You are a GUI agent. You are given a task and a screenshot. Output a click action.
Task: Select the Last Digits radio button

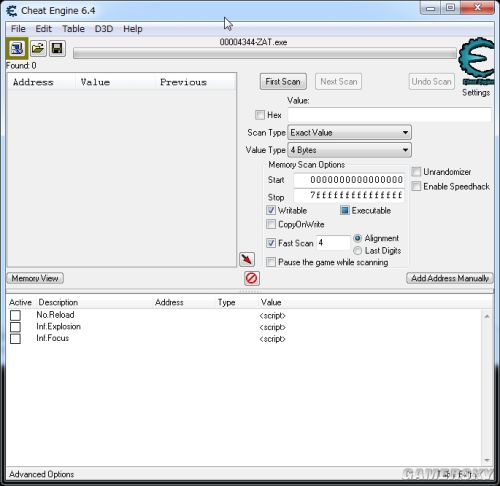(357, 250)
